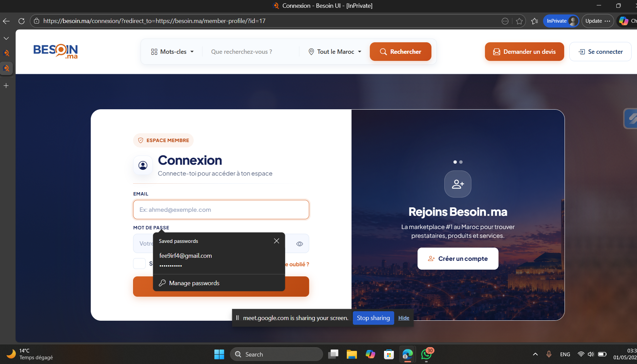637x364 pixels.
Task: Check the remember-me checkbox
Action: (x=139, y=263)
